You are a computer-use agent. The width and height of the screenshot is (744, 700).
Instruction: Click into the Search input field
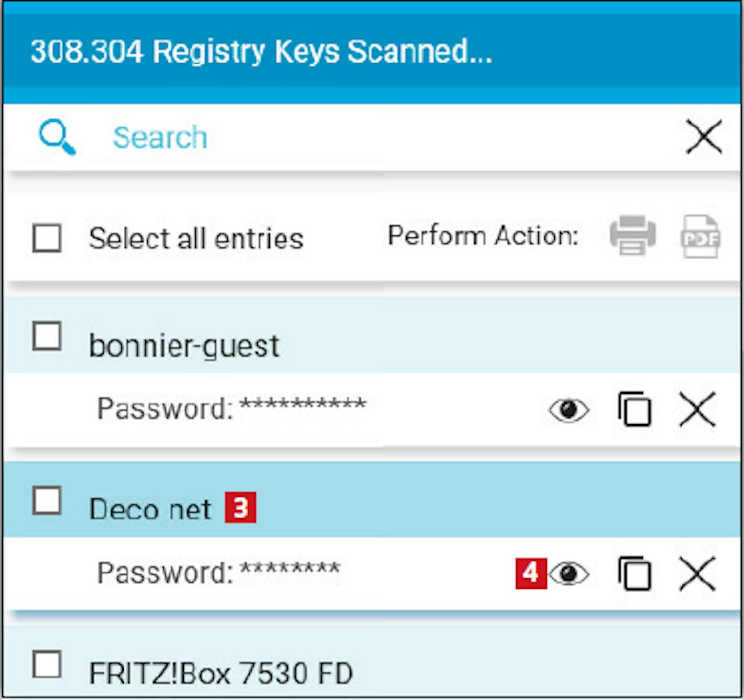[x=347, y=137]
